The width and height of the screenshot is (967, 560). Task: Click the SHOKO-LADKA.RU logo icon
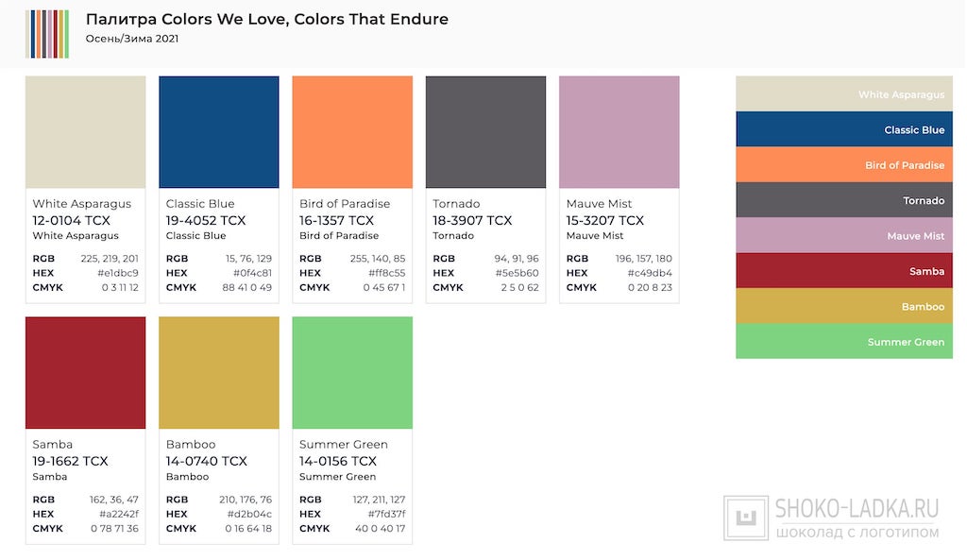click(746, 518)
